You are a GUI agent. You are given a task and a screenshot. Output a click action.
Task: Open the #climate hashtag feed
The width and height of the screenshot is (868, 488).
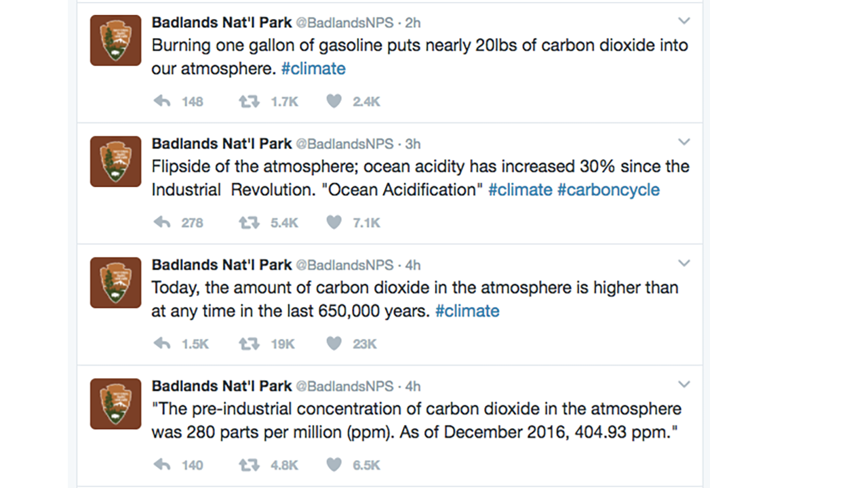[313, 68]
